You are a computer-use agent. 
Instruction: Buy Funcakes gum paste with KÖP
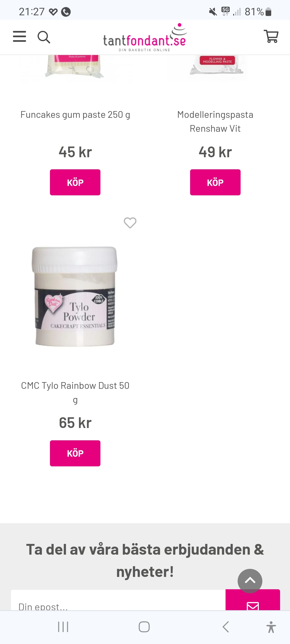tap(75, 182)
